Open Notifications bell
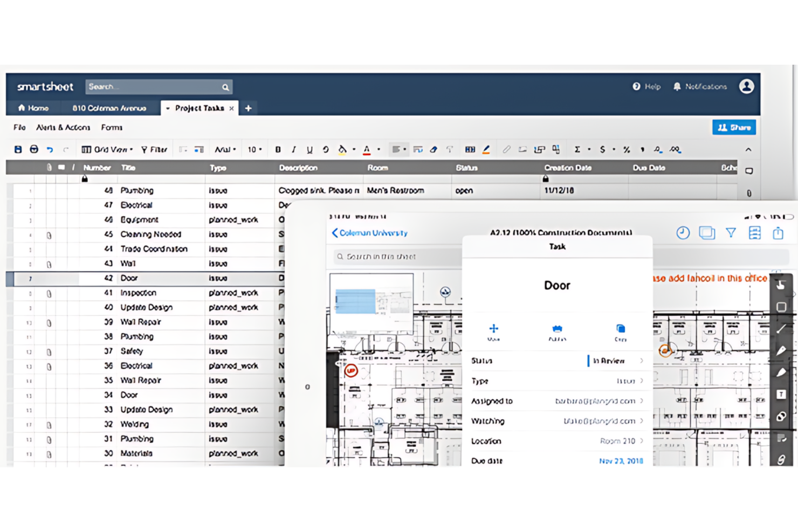Image resolution: width=798 pixels, height=532 pixels. coord(700,86)
